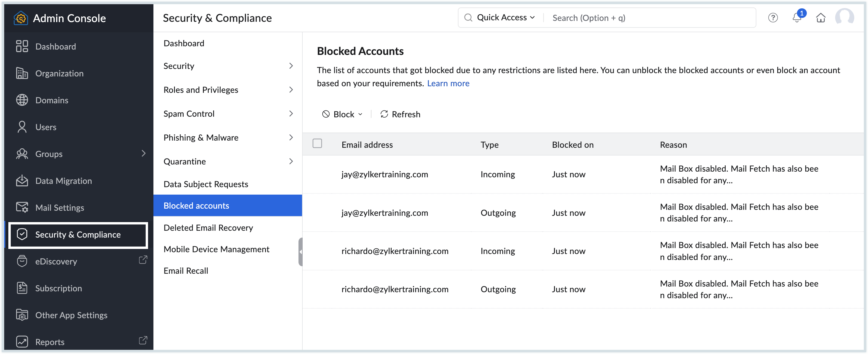Open the notifications bell icon
This screenshot has height=354, width=868.
click(797, 18)
